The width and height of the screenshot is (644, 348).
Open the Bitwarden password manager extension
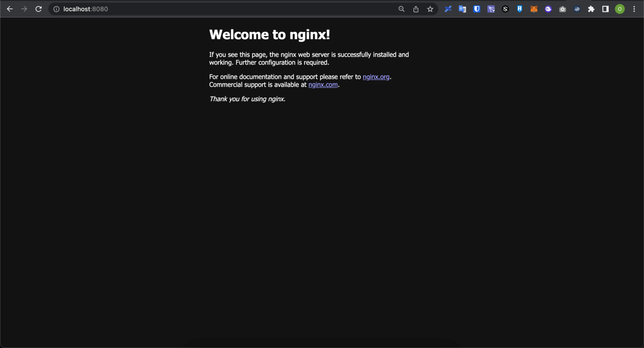[476, 9]
